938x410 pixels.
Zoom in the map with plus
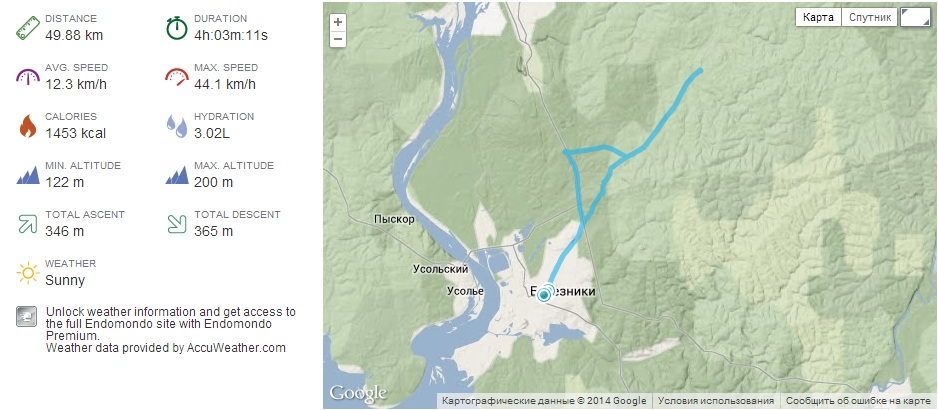(337, 22)
